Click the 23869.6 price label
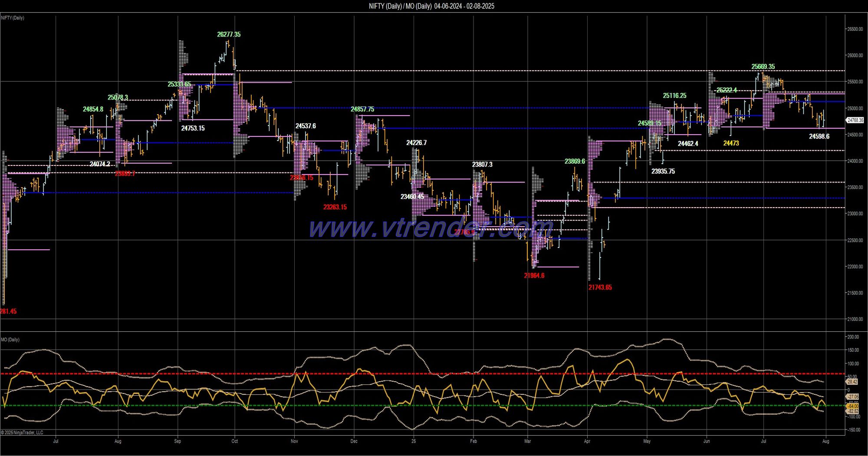This screenshot has width=868, height=456. [575, 161]
